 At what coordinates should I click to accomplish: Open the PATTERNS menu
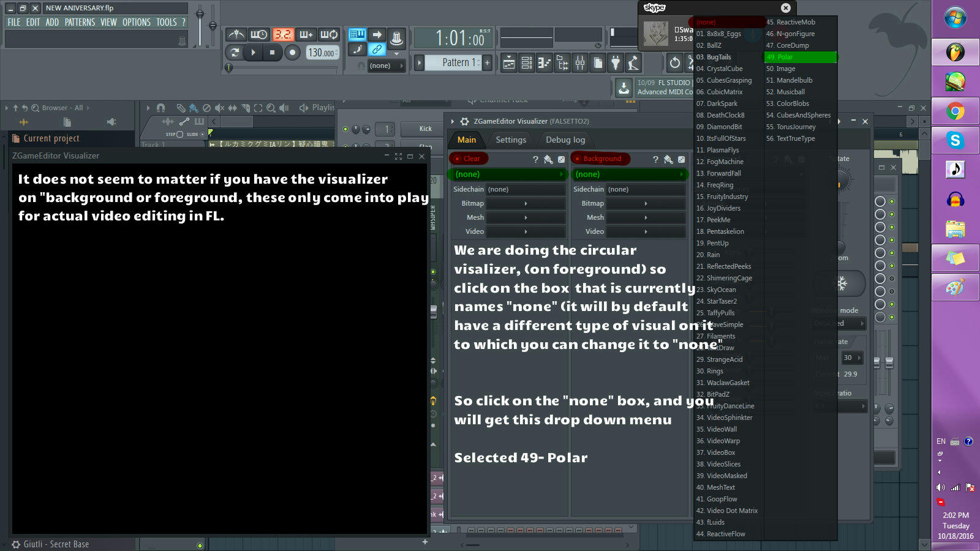click(80, 22)
